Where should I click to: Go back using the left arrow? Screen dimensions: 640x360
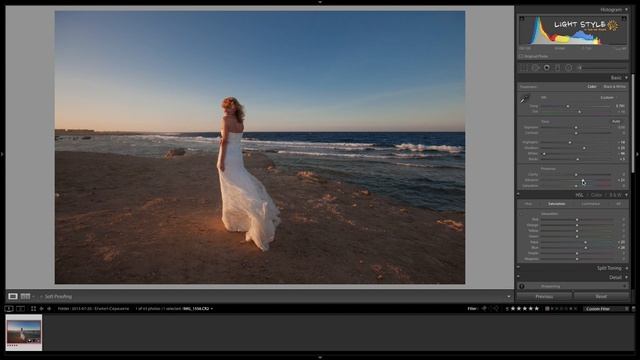click(41, 309)
